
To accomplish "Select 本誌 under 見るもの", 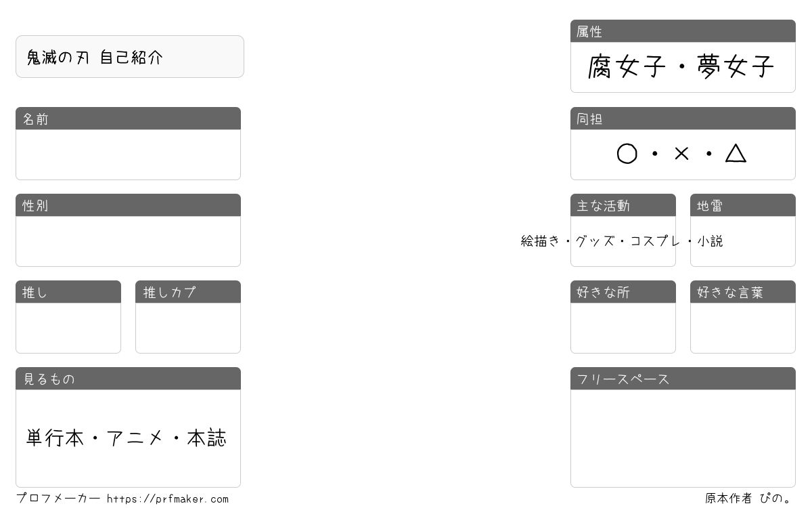I will tap(206, 438).
